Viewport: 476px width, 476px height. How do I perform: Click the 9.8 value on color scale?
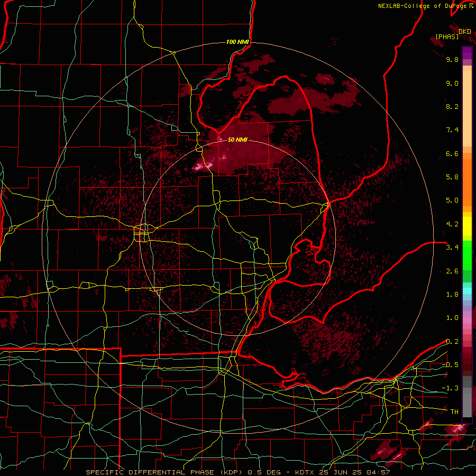452,59
